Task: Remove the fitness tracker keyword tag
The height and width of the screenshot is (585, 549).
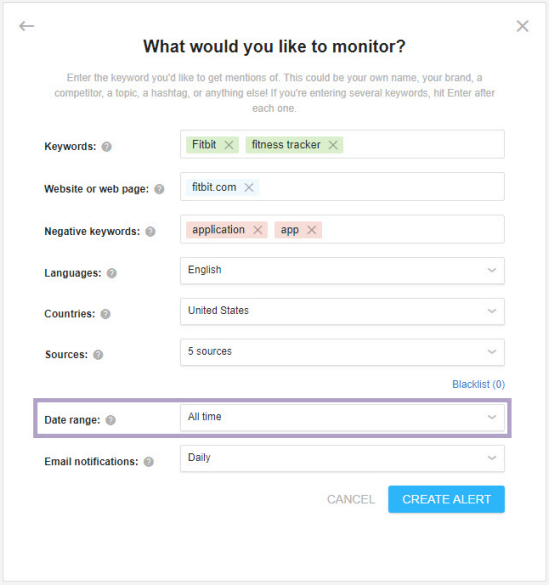Action: [333, 145]
